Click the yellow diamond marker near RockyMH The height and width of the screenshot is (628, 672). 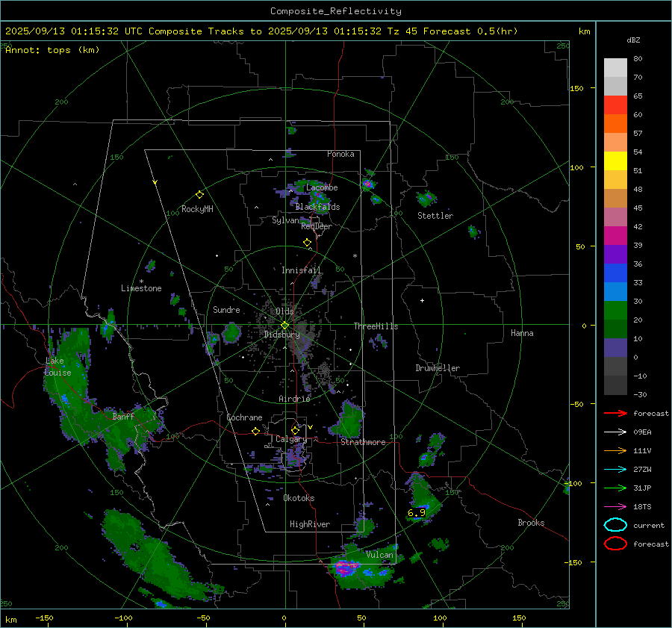(199, 195)
